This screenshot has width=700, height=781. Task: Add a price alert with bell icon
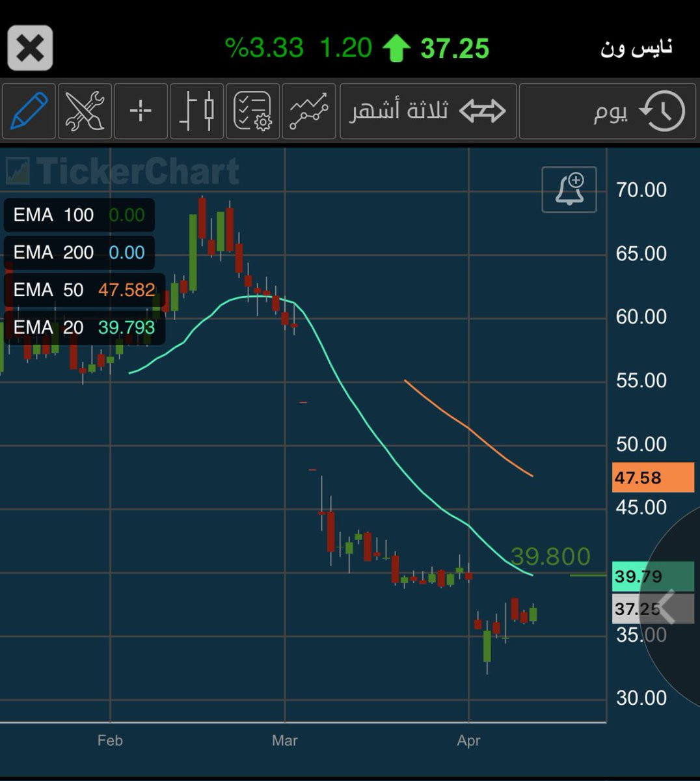569,189
